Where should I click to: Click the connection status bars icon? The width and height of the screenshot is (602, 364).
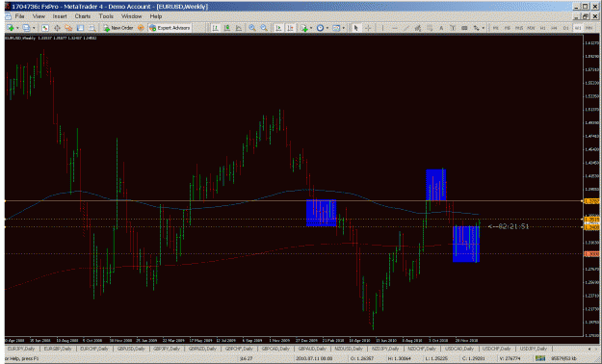point(540,358)
